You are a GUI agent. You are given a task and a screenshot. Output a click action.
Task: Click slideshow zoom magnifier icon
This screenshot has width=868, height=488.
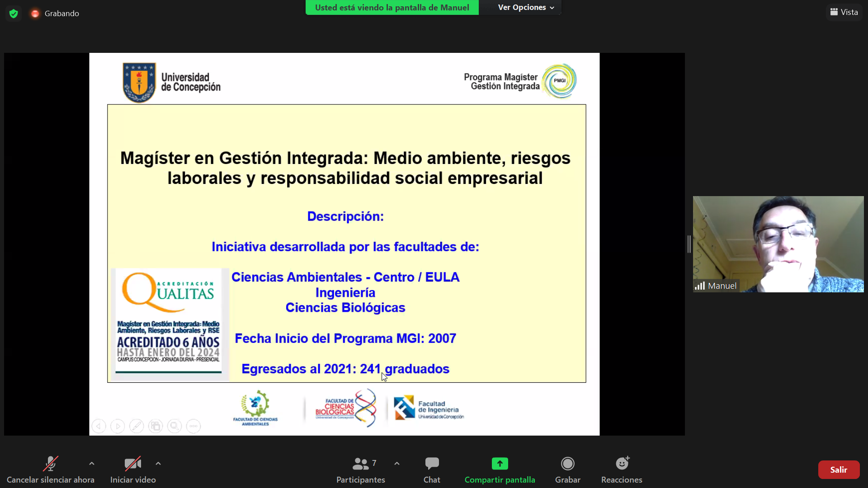point(175,426)
